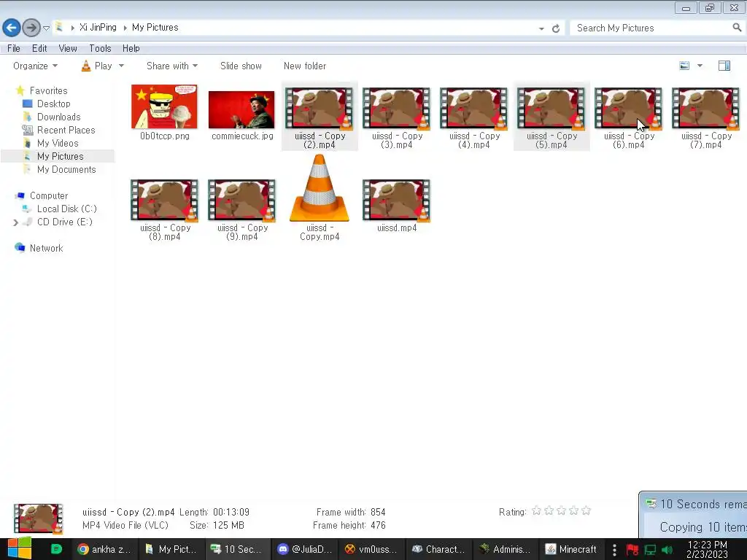Expand the Play dropdown arrow

pyautogui.click(x=121, y=66)
